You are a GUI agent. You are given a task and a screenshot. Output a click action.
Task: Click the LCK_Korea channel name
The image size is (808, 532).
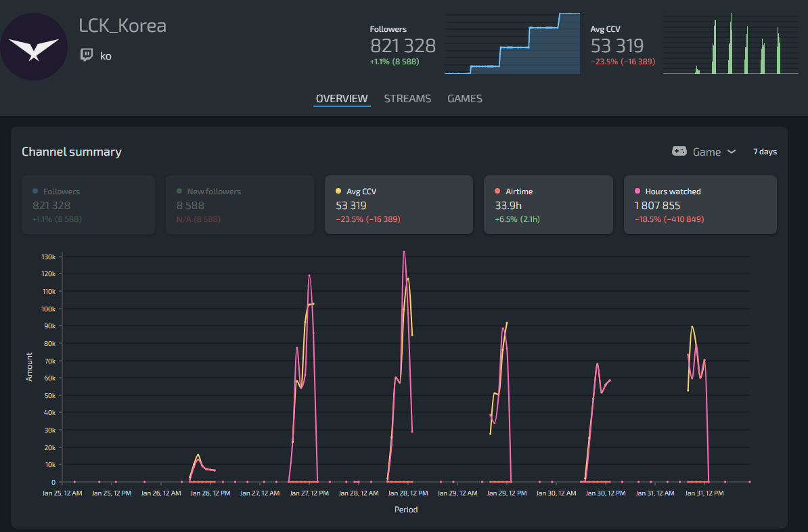[122, 25]
